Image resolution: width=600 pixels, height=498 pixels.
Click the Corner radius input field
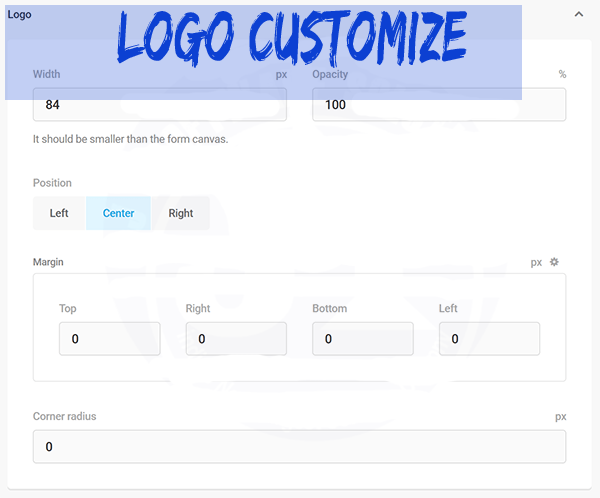pyautogui.click(x=299, y=447)
